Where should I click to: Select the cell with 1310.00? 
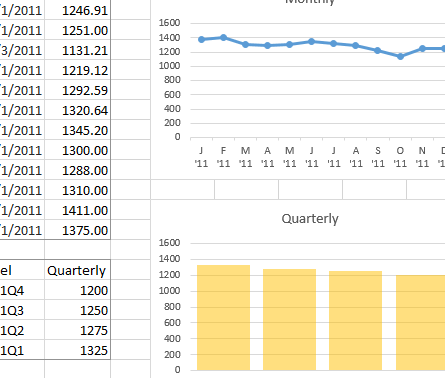pyautogui.click(x=77, y=190)
